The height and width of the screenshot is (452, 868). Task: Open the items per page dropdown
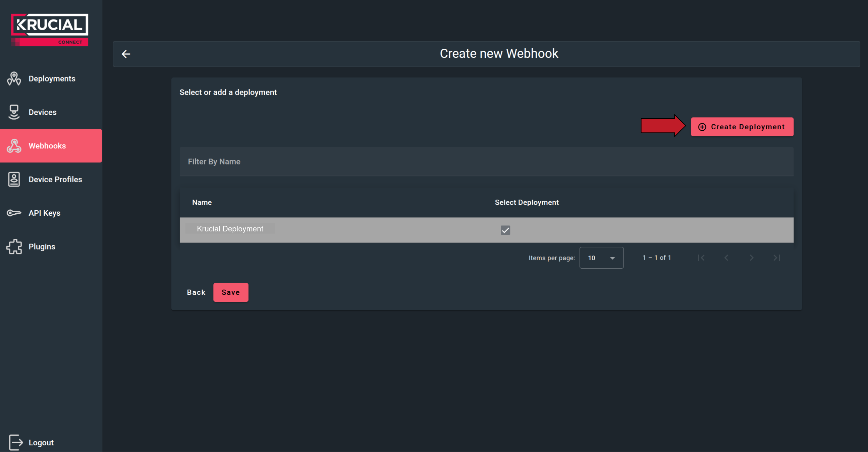601,258
